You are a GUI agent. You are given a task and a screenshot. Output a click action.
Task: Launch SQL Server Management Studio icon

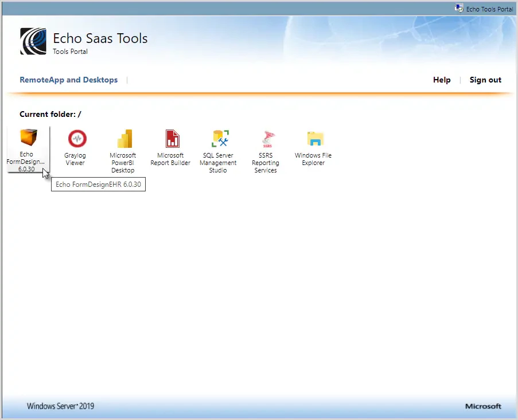(x=220, y=138)
